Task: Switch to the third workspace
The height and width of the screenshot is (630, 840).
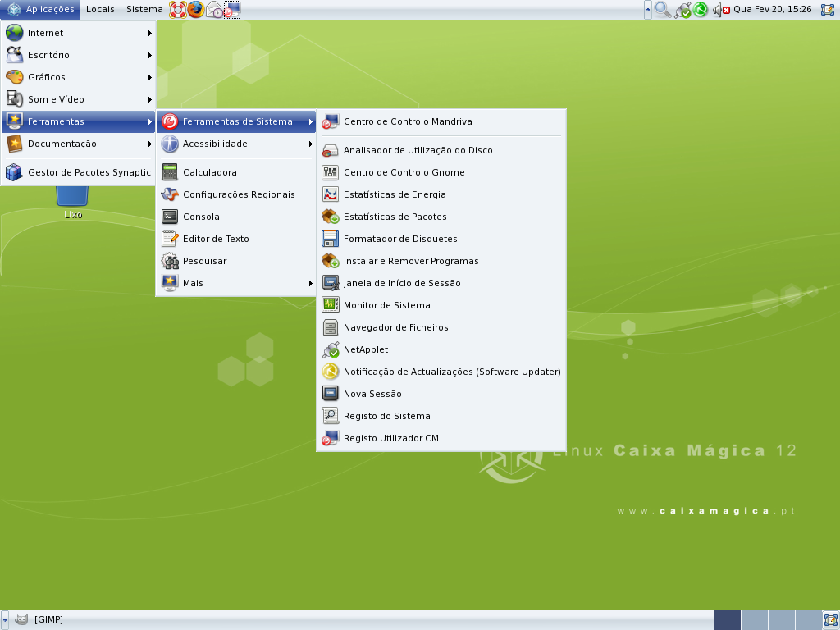Action: 782,620
